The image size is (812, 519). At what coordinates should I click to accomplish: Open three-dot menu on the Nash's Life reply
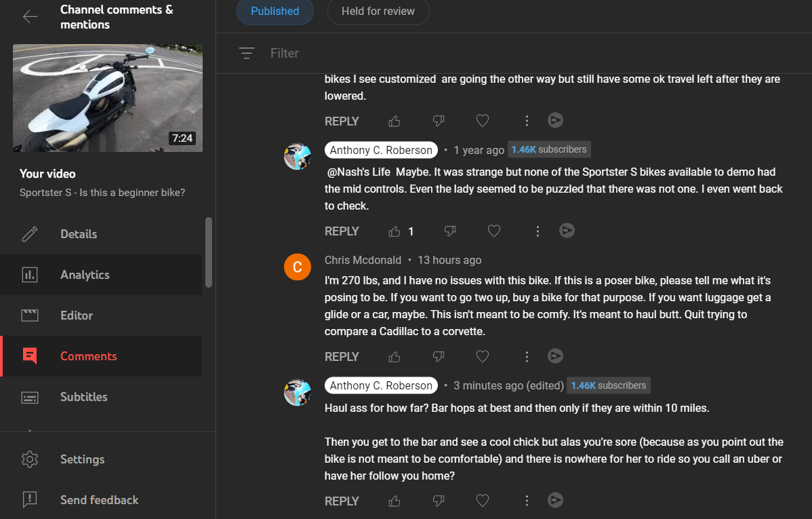click(537, 231)
